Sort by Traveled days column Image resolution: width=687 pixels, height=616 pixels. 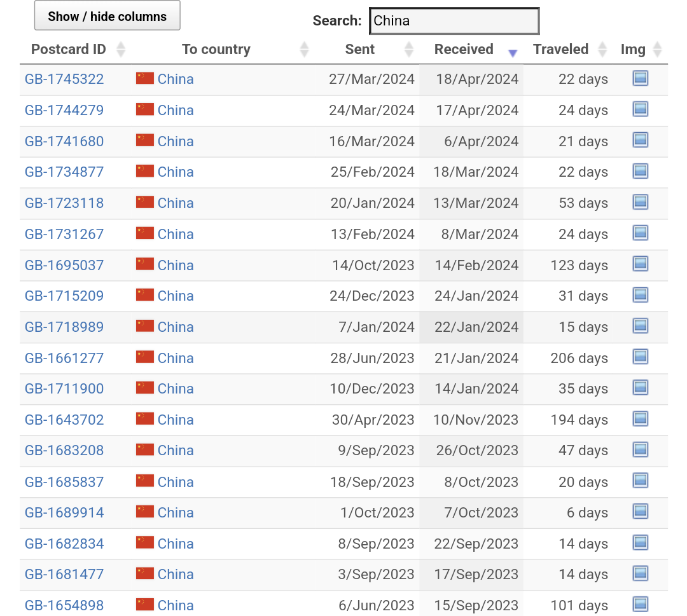click(x=560, y=50)
